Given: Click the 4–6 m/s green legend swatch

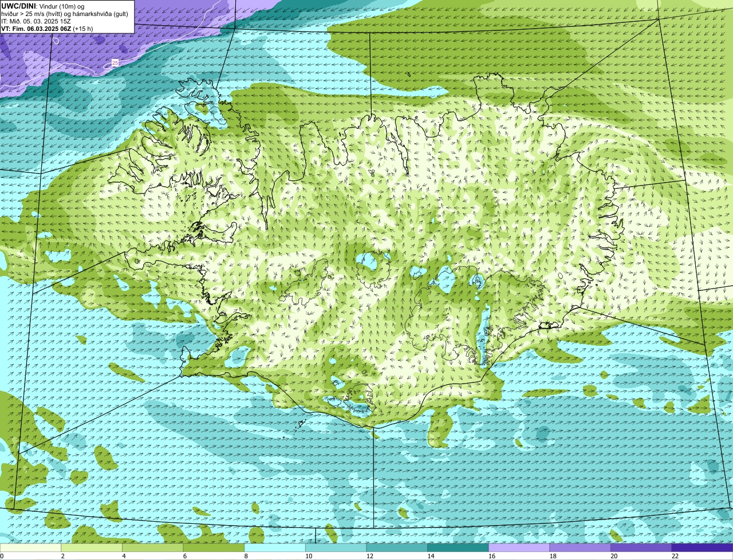Looking at the screenshot, I should click(x=152, y=547).
